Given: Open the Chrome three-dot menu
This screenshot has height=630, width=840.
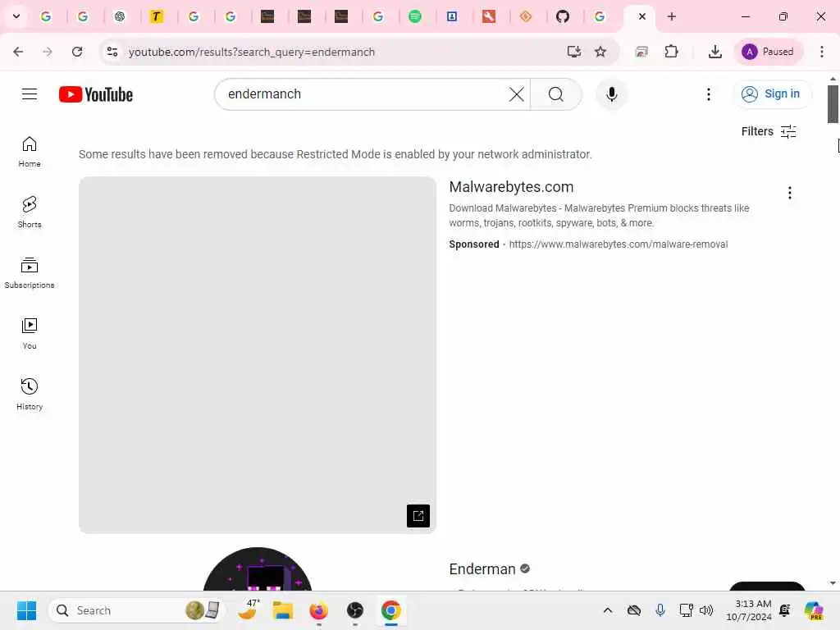Looking at the screenshot, I should [x=822, y=52].
